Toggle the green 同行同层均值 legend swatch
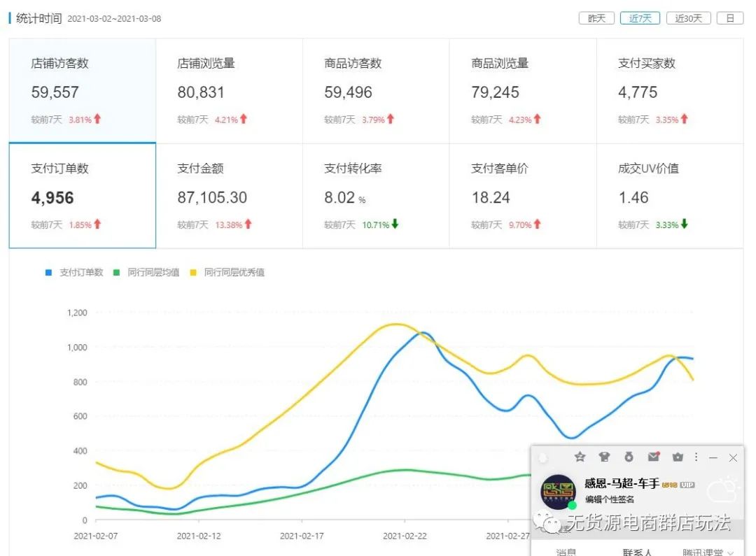756x556 pixels. pyautogui.click(x=116, y=272)
